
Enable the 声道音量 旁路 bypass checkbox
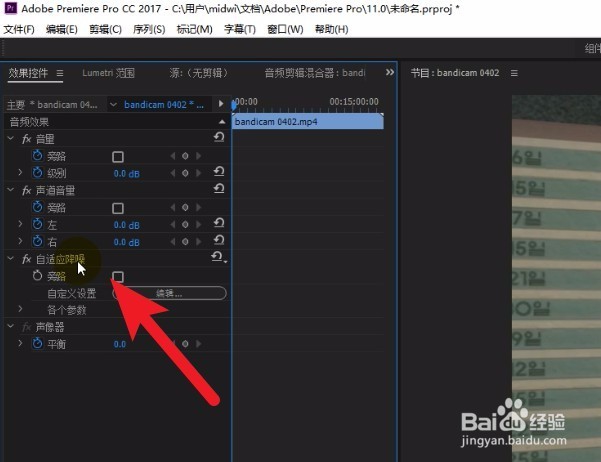(x=118, y=208)
